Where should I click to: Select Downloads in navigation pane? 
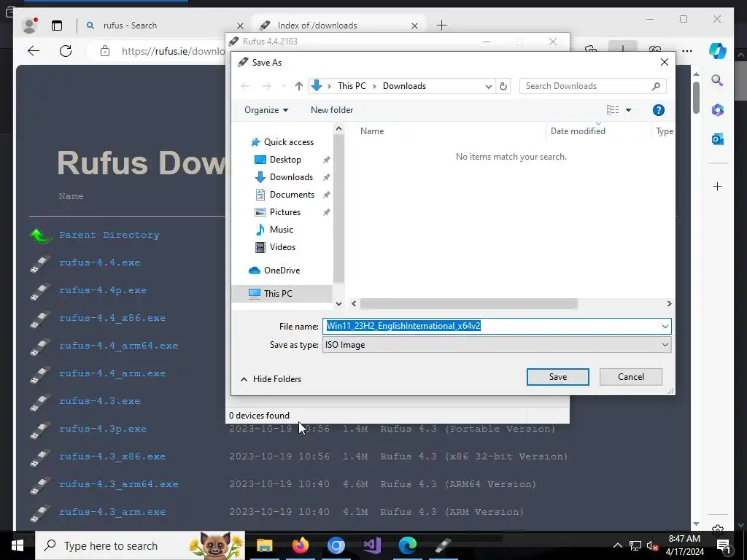click(x=291, y=177)
